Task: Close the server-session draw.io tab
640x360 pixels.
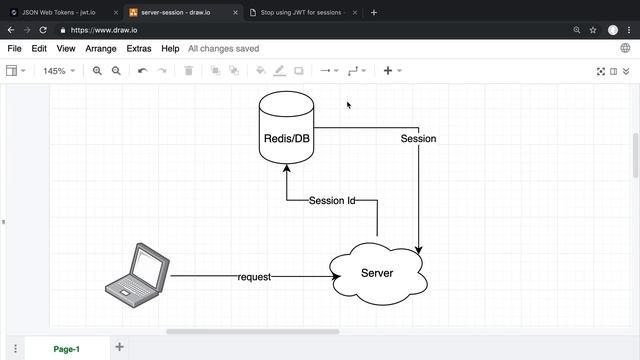Action: (x=235, y=13)
